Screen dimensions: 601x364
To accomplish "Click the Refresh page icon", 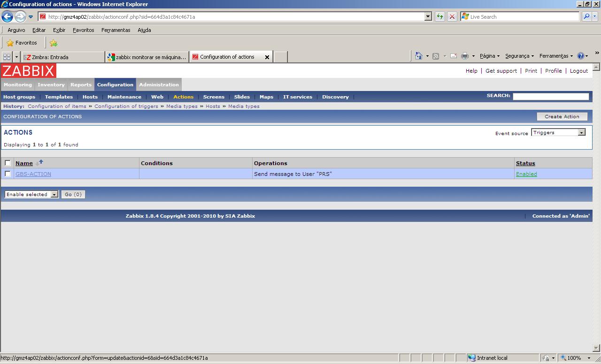I will [439, 16].
